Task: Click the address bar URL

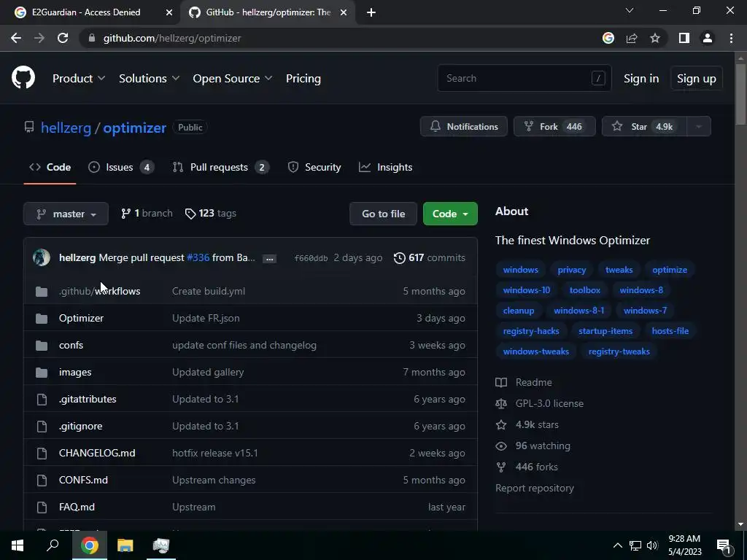Action: coord(172,38)
